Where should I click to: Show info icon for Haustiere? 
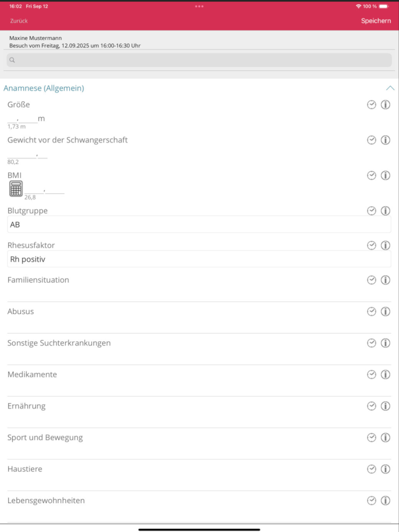[385, 469]
